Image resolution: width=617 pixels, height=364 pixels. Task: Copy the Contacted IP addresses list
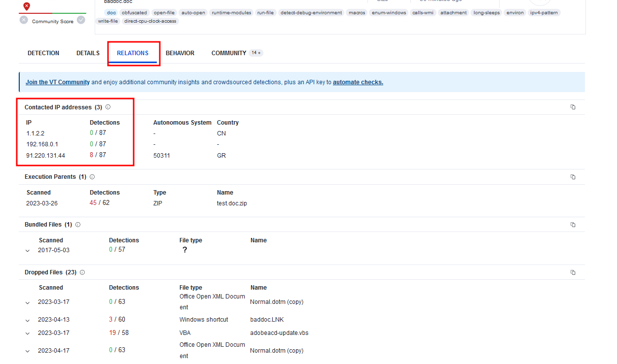(x=573, y=106)
